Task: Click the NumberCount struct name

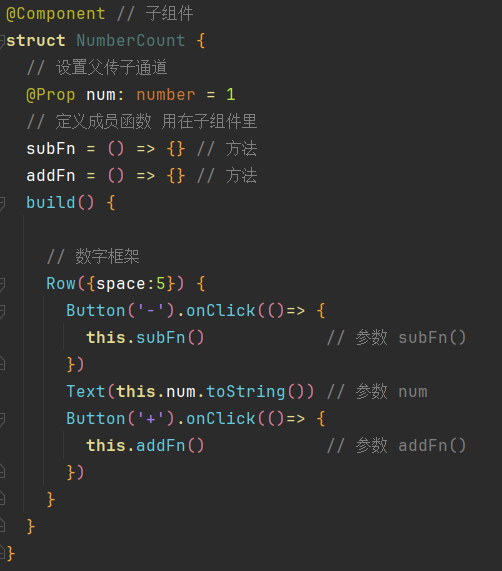Action: pyautogui.click(x=131, y=40)
